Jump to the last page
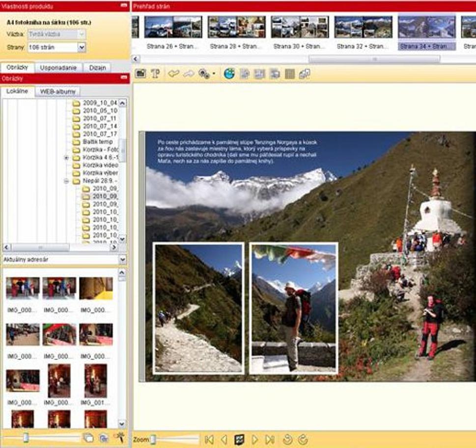Screen dimensions: 476x448 click(270, 439)
